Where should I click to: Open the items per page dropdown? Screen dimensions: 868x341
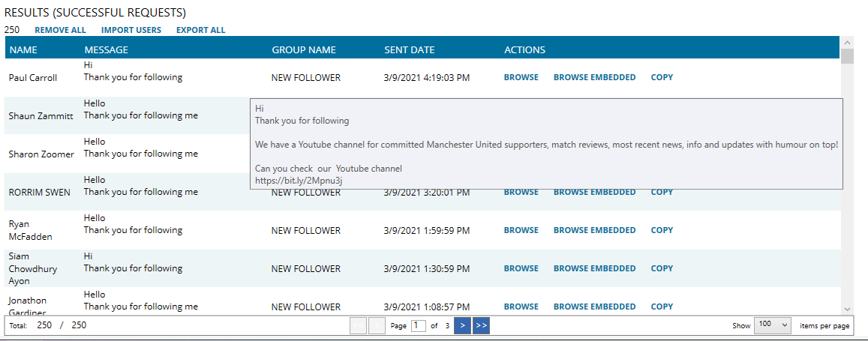(773, 325)
